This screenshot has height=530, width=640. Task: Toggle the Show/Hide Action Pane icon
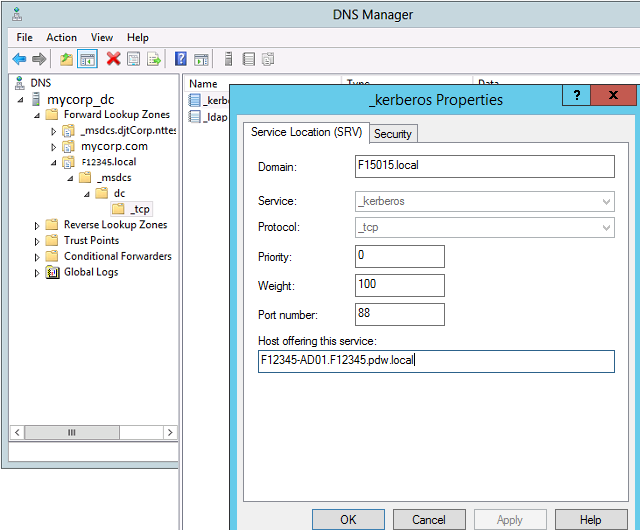(x=201, y=59)
